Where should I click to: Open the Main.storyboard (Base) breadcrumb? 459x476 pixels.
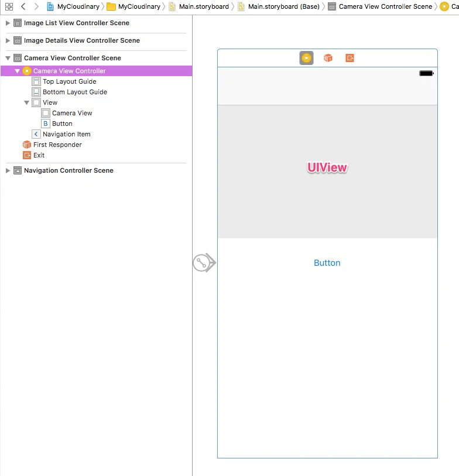[279, 6]
